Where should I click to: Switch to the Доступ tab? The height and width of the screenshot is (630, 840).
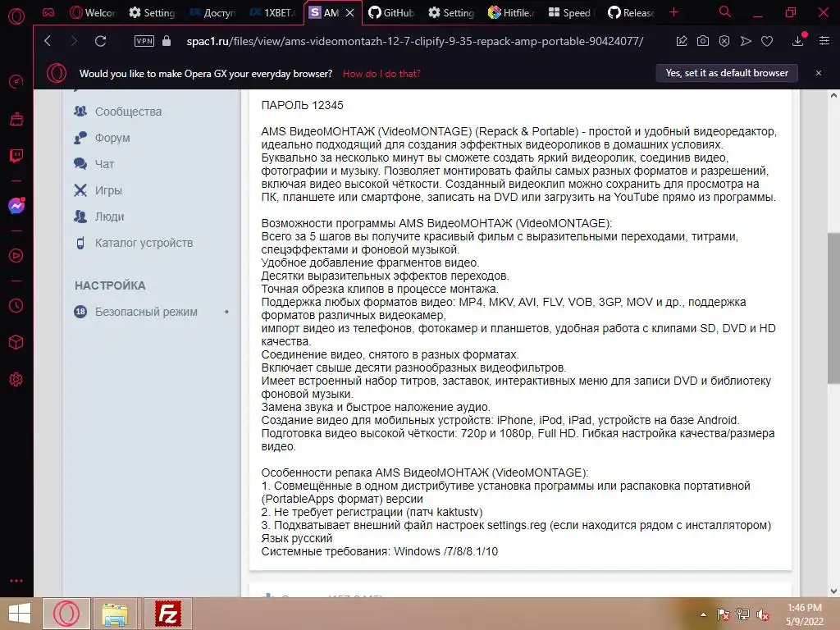[x=212, y=13]
